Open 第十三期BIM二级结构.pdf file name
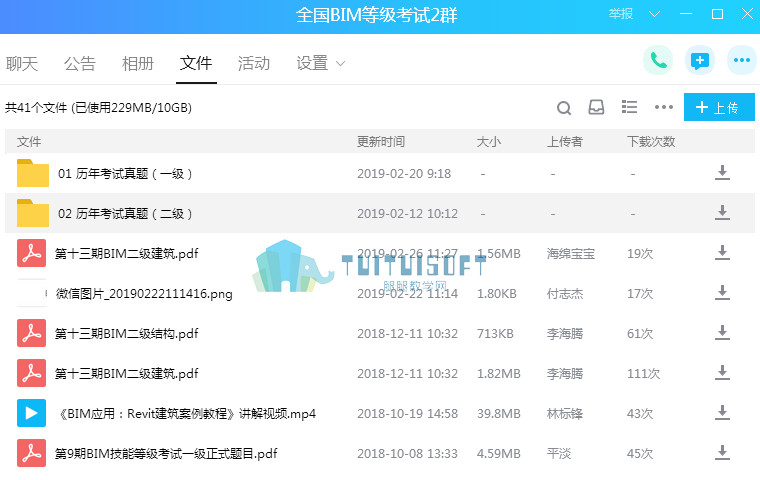The image size is (760, 480). (x=127, y=334)
